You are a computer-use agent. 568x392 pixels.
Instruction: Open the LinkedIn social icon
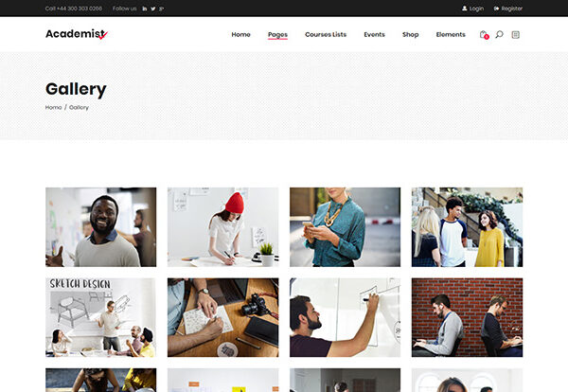coord(145,9)
